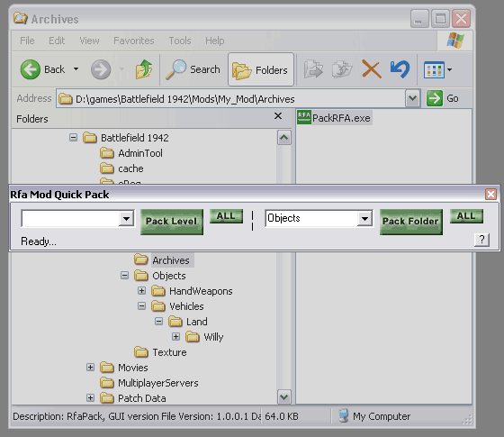
Task: Select the MultiplayerServers folder
Action: coord(149,383)
